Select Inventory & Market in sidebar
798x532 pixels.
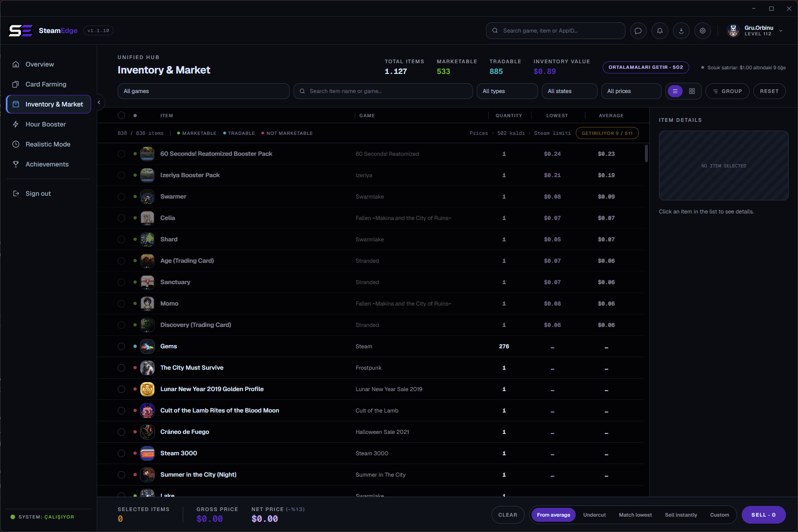coord(48,104)
